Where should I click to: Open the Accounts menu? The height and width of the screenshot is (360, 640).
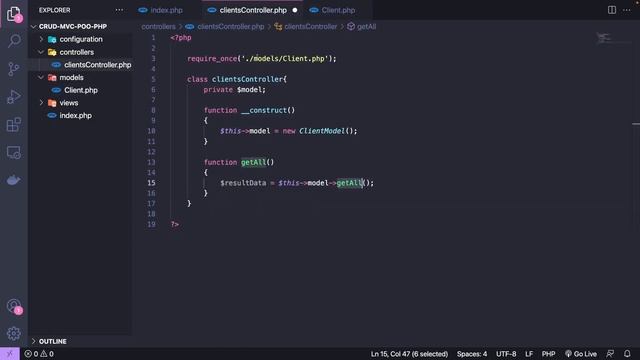14,306
